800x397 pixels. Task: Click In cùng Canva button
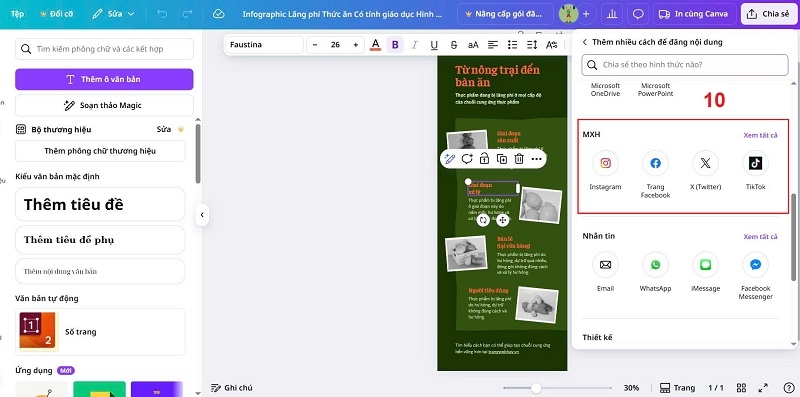tap(695, 14)
